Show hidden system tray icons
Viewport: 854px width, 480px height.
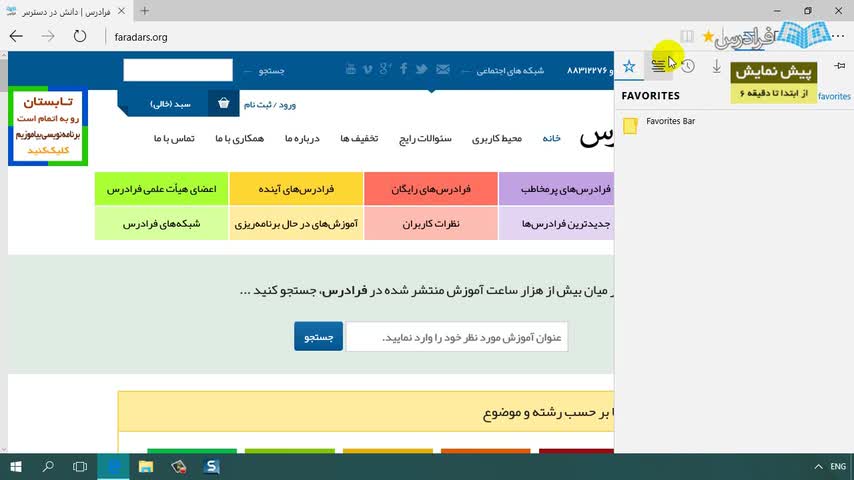818,466
